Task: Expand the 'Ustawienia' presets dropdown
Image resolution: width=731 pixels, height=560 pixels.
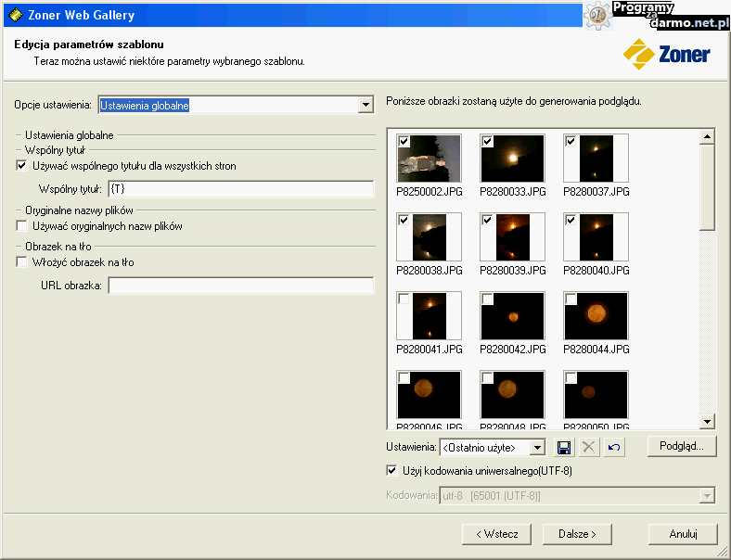Action: coord(536,448)
